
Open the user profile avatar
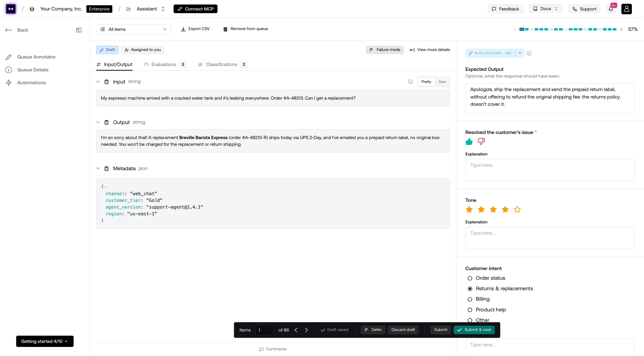pyautogui.click(x=627, y=9)
